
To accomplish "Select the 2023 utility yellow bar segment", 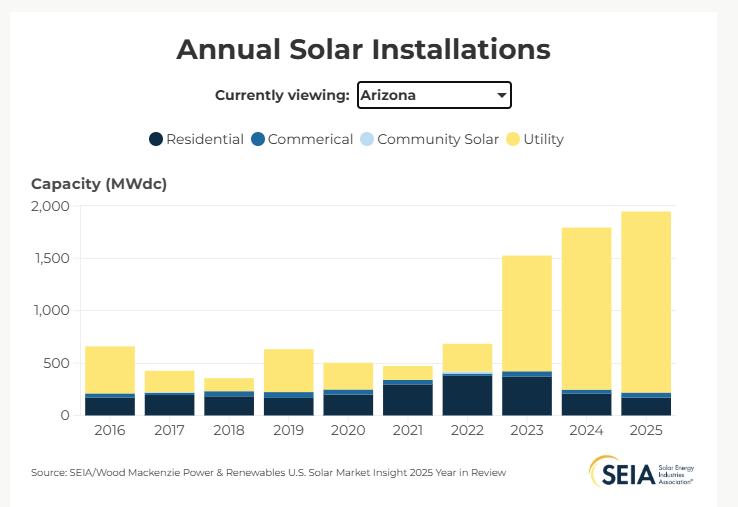I will (527, 314).
